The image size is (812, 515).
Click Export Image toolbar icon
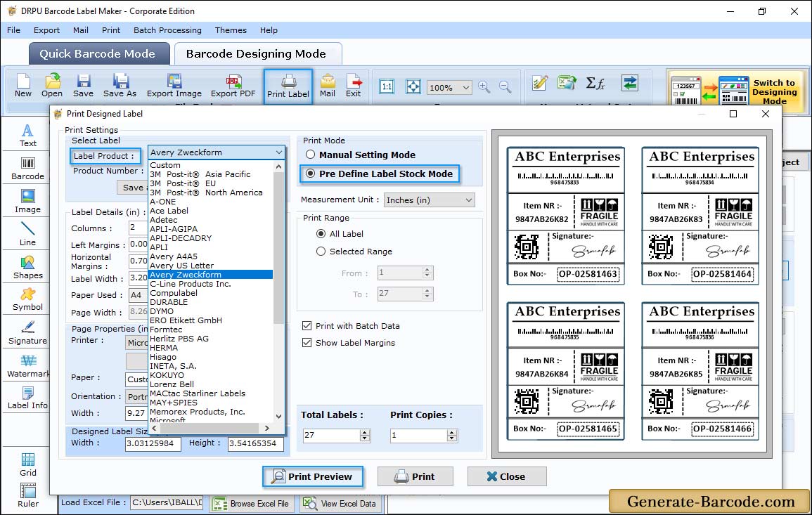(174, 86)
